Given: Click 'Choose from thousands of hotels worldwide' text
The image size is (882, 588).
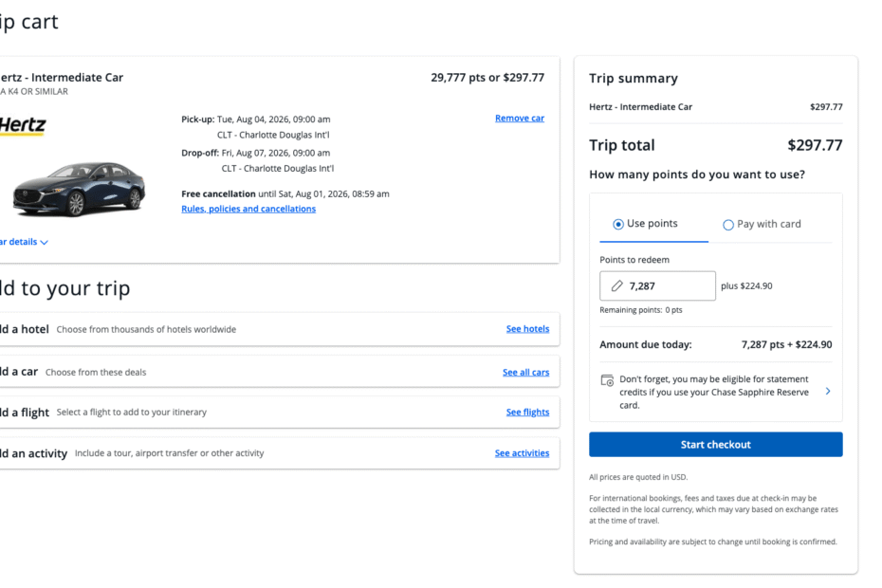Looking at the screenshot, I should [146, 329].
